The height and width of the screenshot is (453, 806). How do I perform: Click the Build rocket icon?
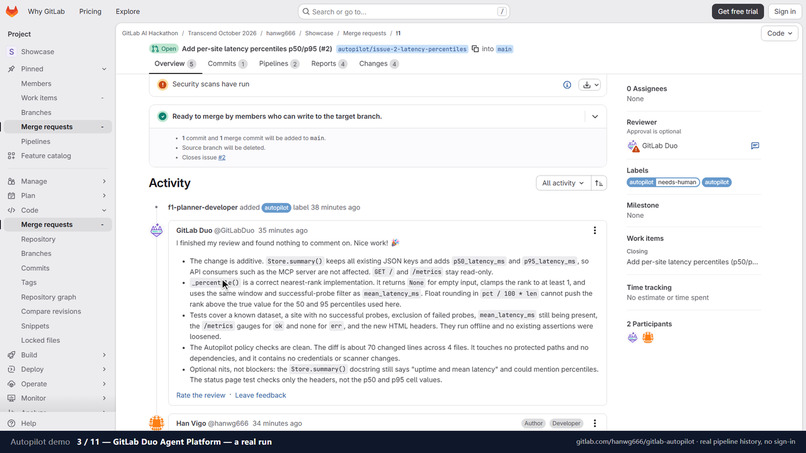pyautogui.click(x=11, y=355)
